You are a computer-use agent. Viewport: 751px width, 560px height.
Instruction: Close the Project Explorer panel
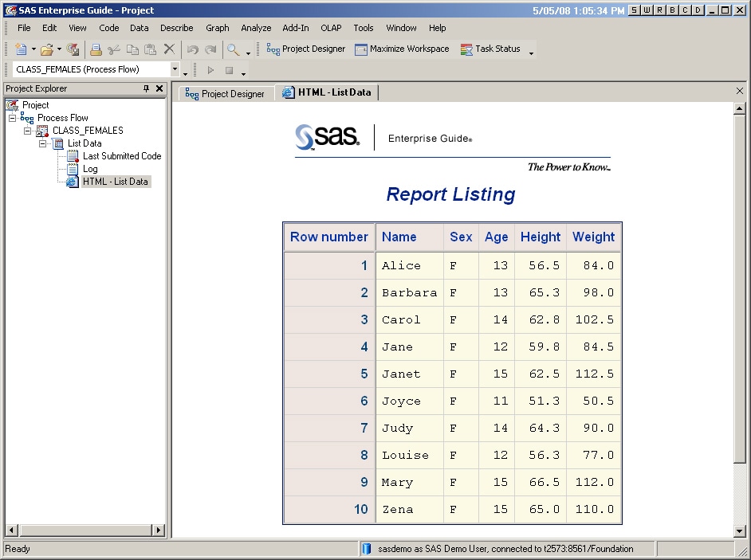pos(159,88)
